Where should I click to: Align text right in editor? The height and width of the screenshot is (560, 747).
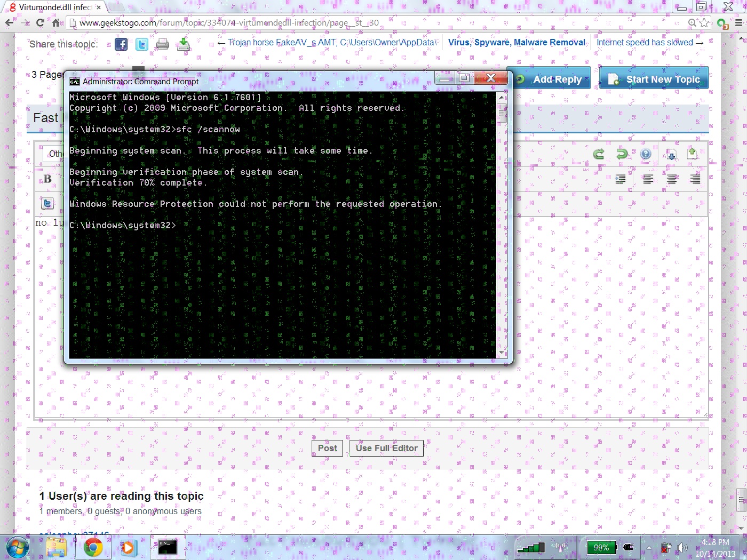[695, 179]
